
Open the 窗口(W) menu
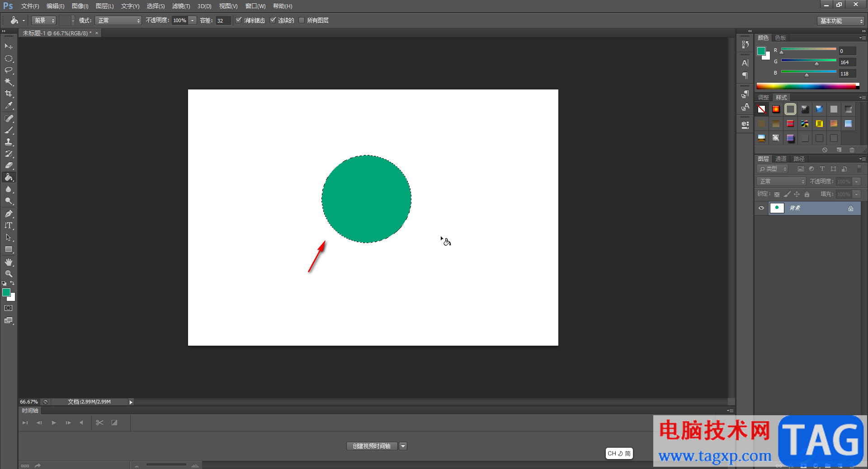click(x=255, y=6)
